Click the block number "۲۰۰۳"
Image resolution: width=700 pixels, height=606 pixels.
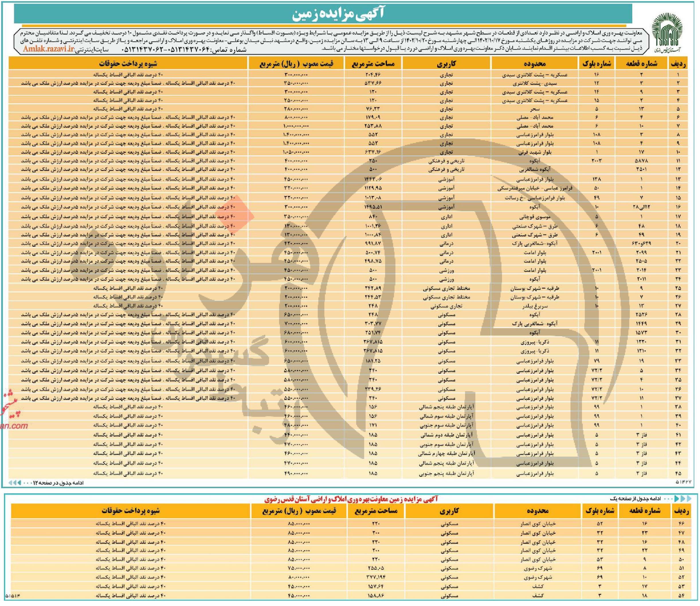coord(597,161)
